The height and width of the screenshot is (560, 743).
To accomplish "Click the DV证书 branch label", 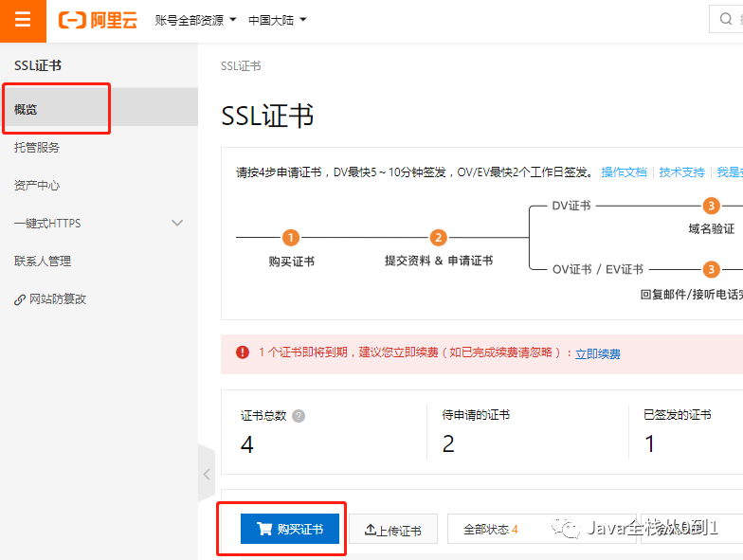I will pos(571,206).
